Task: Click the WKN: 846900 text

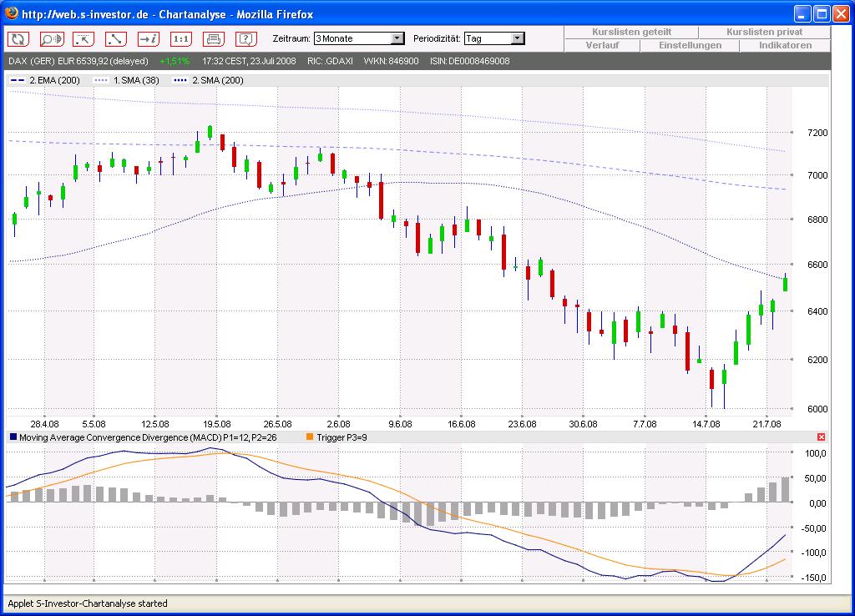Action: [x=391, y=61]
